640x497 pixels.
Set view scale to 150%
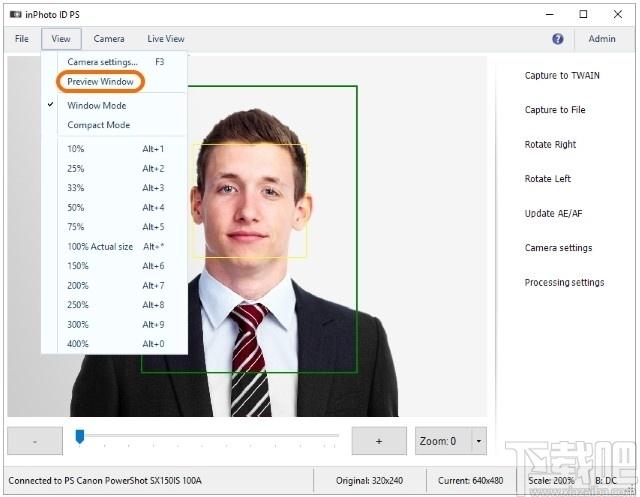pyautogui.click(x=114, y=266)
